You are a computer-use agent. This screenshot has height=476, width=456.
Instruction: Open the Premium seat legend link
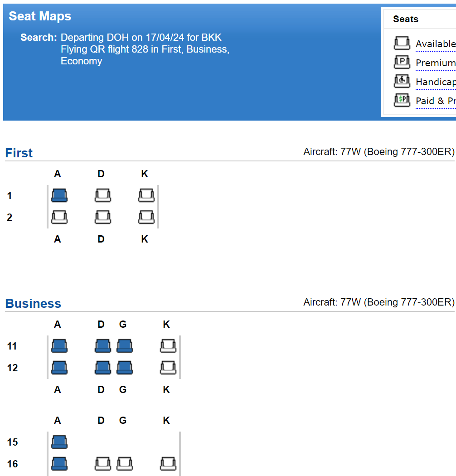tap(436, 63)
